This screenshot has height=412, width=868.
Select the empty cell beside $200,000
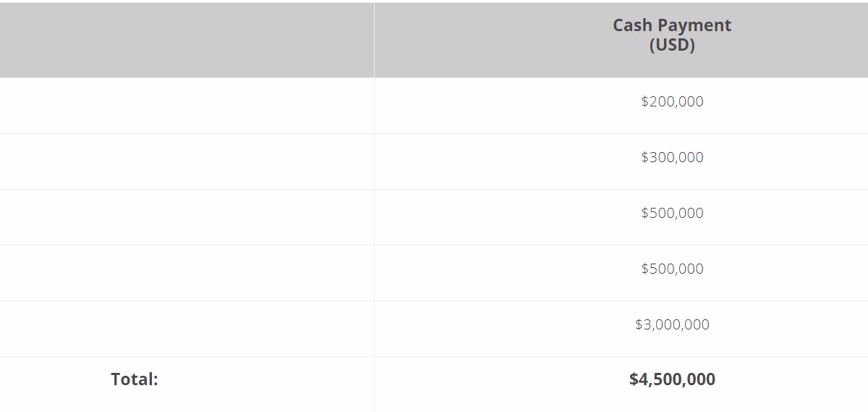coord(187,106)
